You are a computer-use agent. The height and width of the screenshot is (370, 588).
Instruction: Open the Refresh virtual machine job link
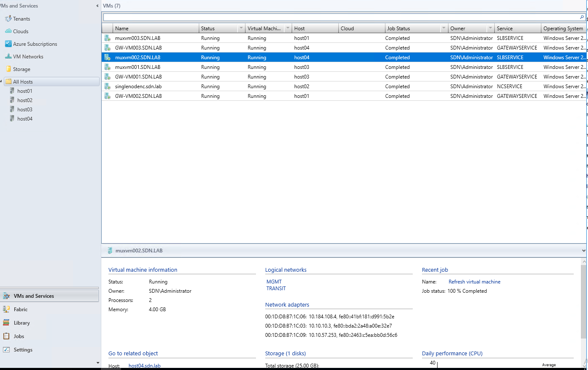(475, 282)
